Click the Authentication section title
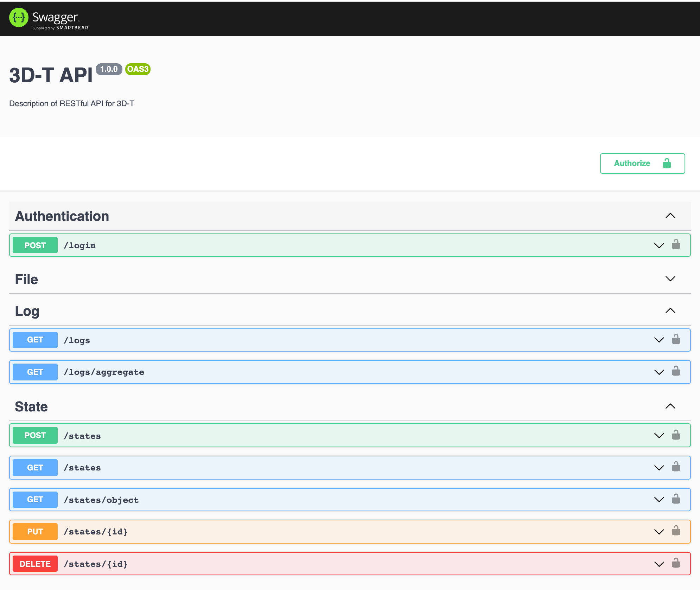Screen dimensions: 700x590 tap(62, 216)
